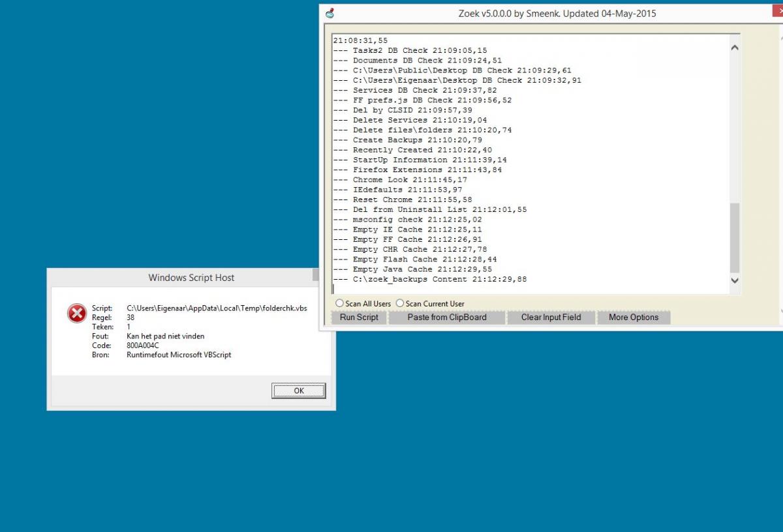Click the 'Delete files\folders' log line
The width and height of the screenshot is (783, 532).
click(x=422, y=130)
